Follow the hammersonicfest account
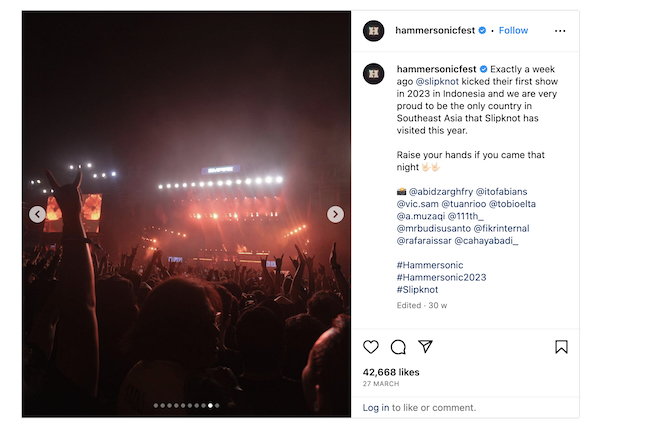 [513, 31]
